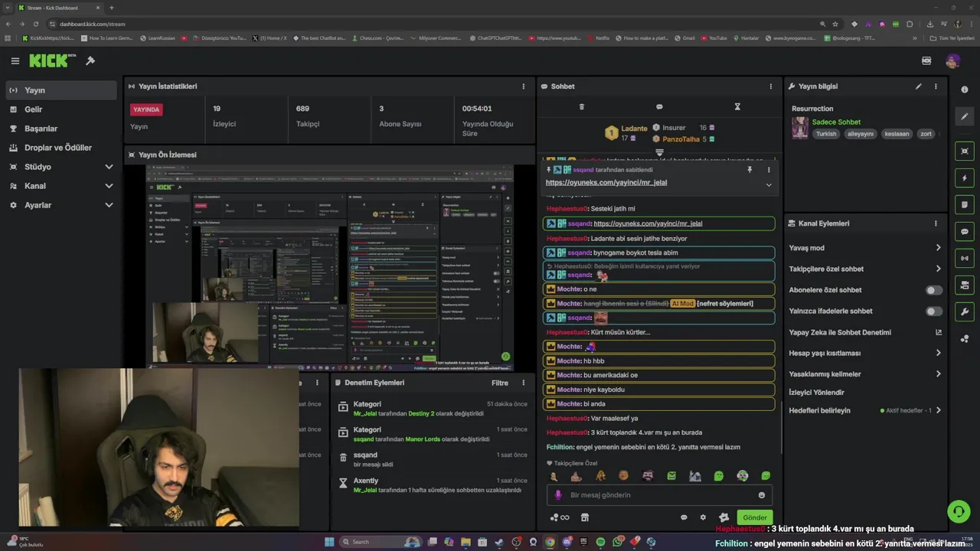This screenshot has height=551, width=980.
Task: Toggle Yalnızca ifadelerle sohbet switch
Action: click(934, 311)
